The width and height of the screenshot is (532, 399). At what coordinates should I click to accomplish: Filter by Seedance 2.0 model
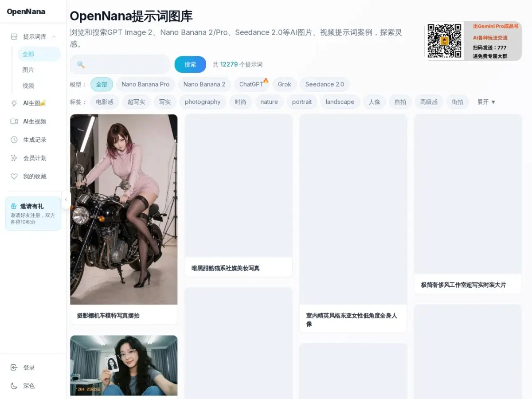click(x=325, y=84)
